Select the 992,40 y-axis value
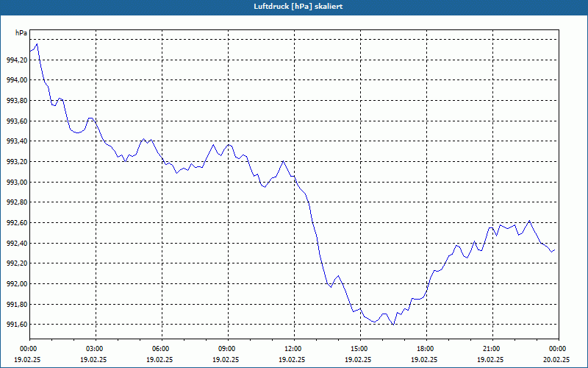 tap(17, 243)
